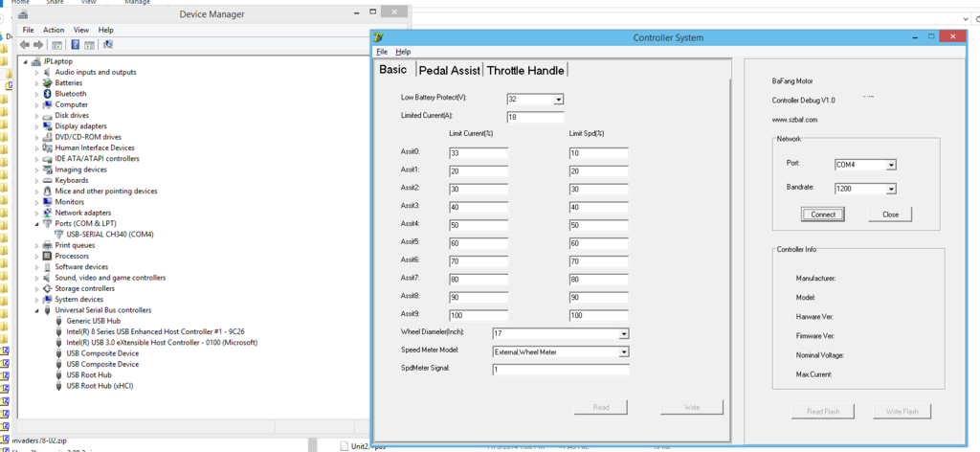Image resolution: width=980 pixels, height=452 pixels.
Task: Open the Low Battery Protect(V) dropdown
Action: (559, 99)
